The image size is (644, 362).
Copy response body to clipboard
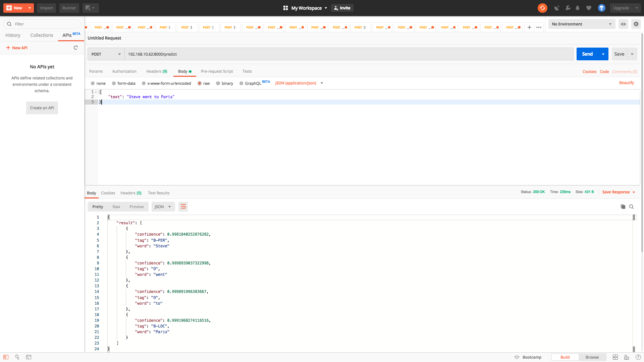623,207
